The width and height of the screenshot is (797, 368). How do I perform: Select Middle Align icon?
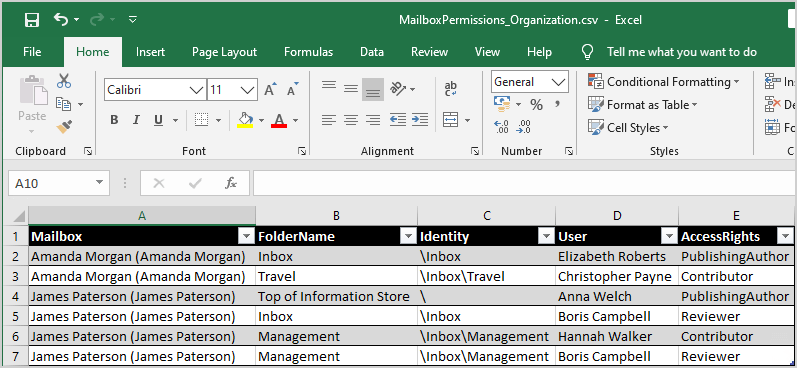(x=351, y=89)
